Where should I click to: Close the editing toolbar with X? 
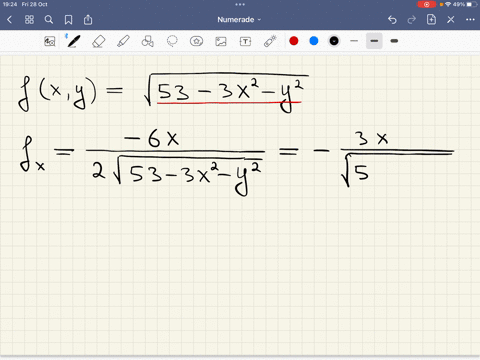click(451, 20)
